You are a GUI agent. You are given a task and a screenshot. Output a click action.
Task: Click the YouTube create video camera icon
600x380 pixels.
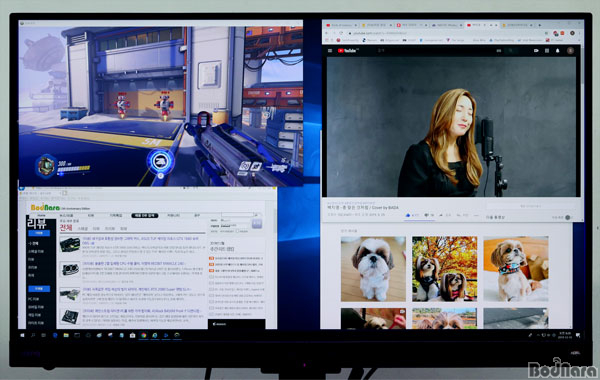[536, 51]
